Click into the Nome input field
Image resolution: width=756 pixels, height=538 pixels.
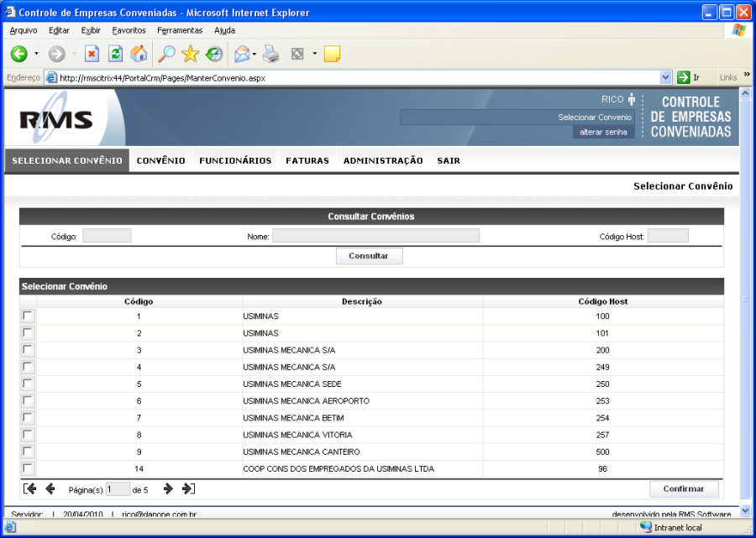(375, 236)
